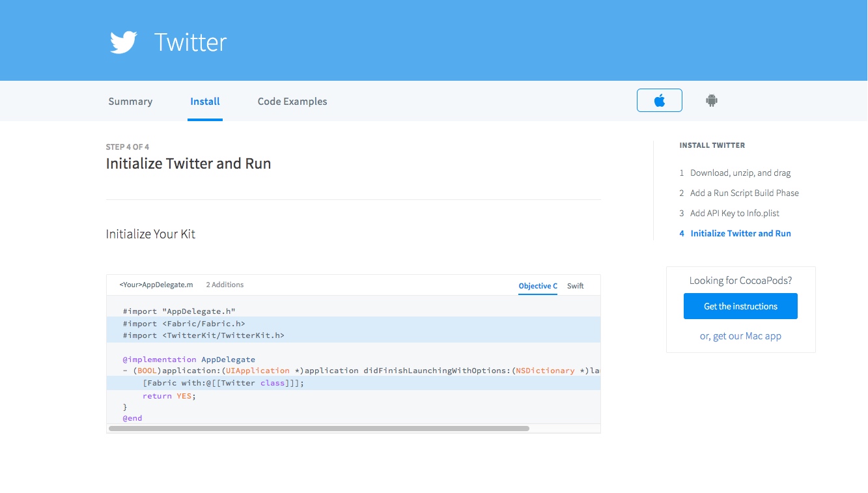Follow the 'or, get our Mac app' link

click(740, 336)
